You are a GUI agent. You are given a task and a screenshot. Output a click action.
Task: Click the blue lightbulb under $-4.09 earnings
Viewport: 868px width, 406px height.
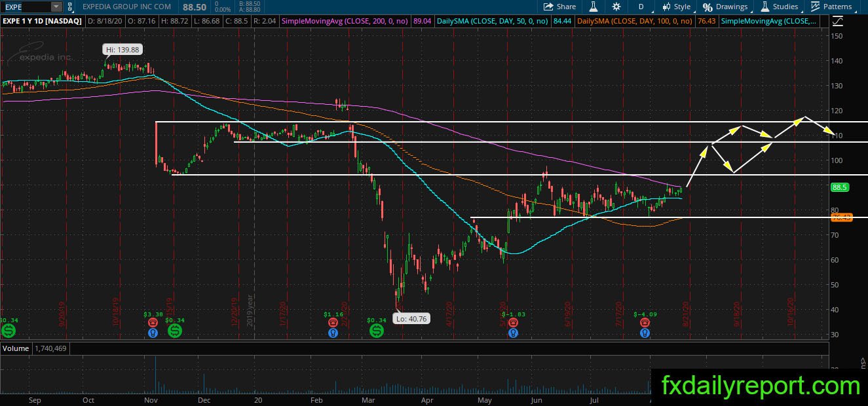pyautogui.click(x=645, y=333)
